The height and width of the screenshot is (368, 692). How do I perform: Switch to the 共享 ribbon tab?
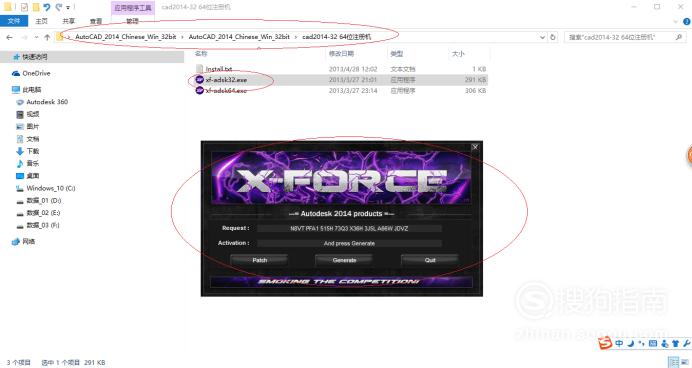tap(68, 21)
